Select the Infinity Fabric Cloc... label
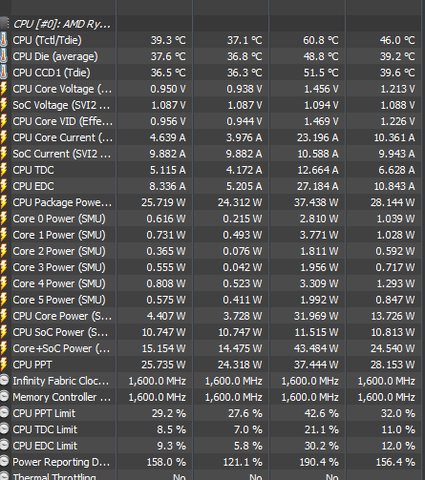 click(x=61, y=381)
